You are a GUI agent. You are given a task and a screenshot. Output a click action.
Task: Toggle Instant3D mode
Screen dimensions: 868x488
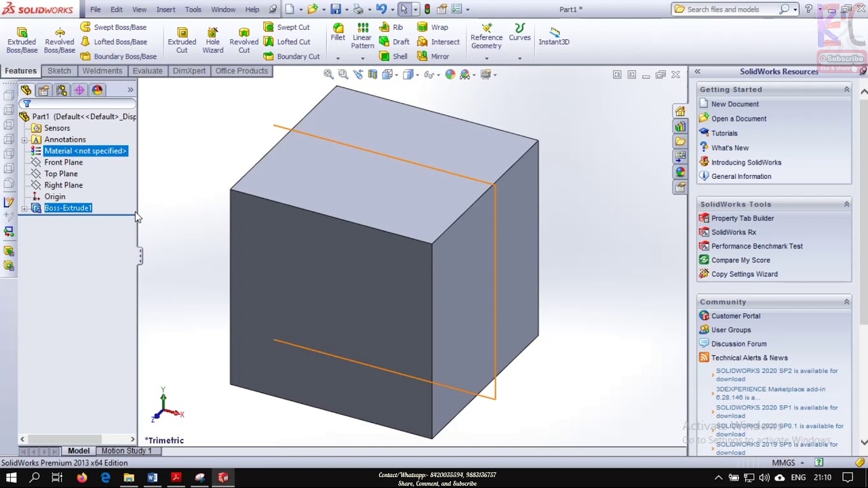(x=554, y=36)
